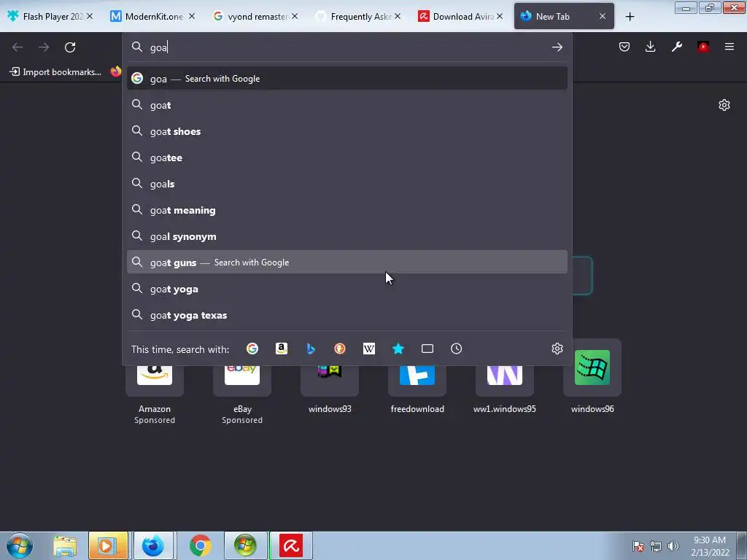Search this time with Amazon icon
Image resolution: width=747 pixels, height=560 pixels.
tap(282, 349)
